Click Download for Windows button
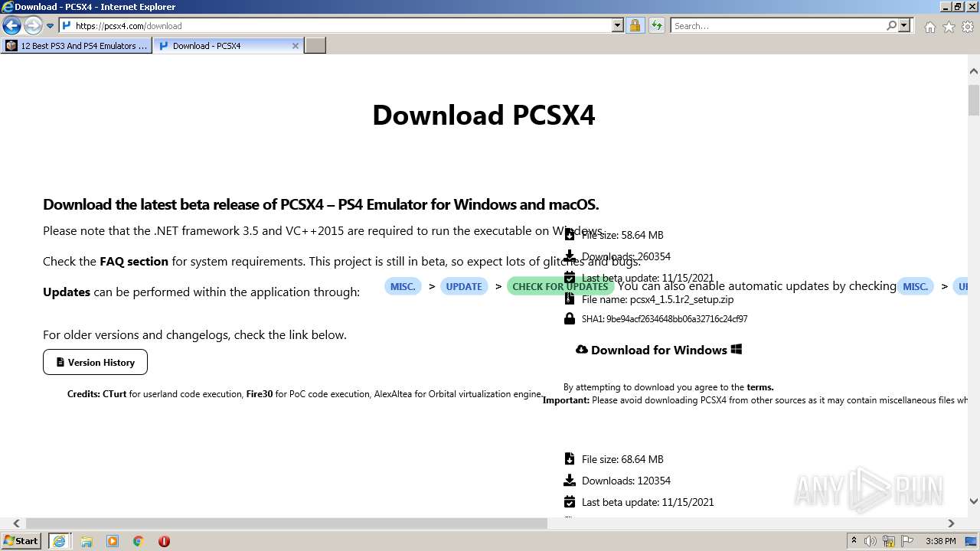Image resolution: width=980 pixels, height=551 pixels. (659, 350)
